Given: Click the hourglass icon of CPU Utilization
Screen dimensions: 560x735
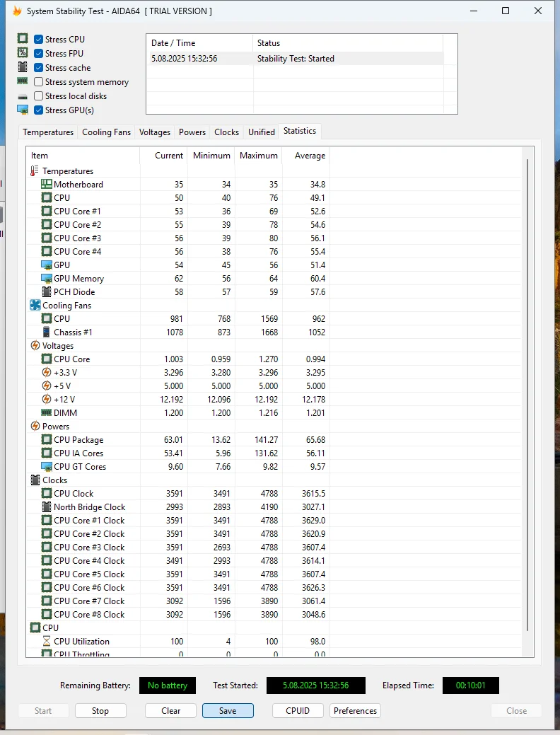Looking at the screenshot, I should [x=47, y=641].
